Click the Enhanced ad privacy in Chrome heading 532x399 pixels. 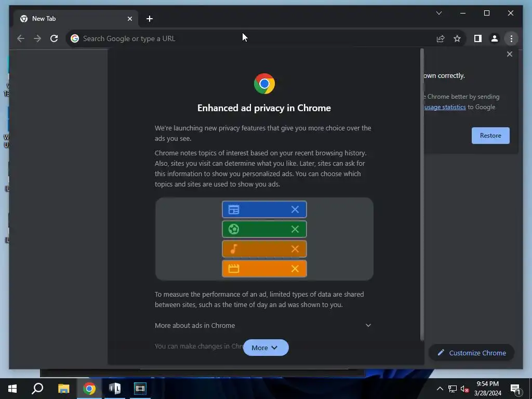point(264,108)
